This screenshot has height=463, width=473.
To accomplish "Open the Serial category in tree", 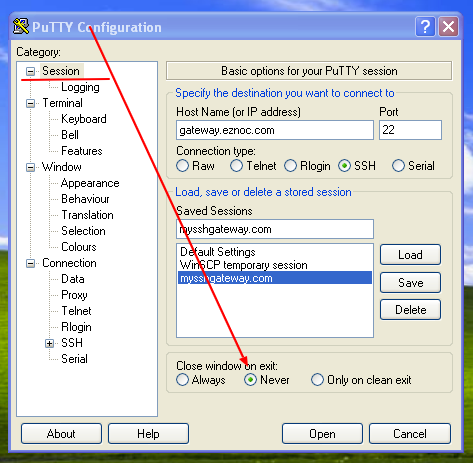I will [74, 359].
